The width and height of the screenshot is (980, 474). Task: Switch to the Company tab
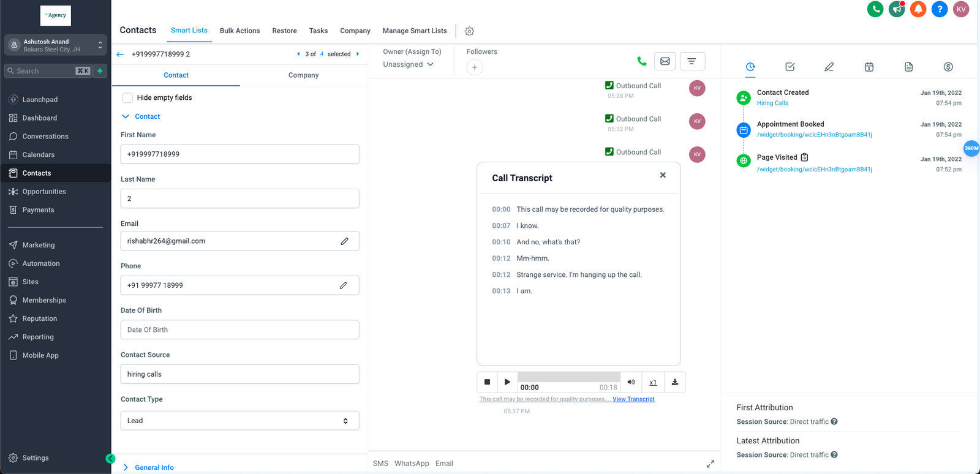pyautogui.click(x=303, y=75)
